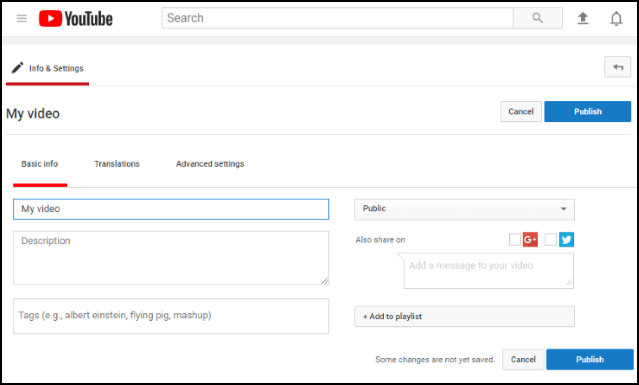Click the top Publish button
The width and height of the screenshot is (639, 385).
(588, 112)
